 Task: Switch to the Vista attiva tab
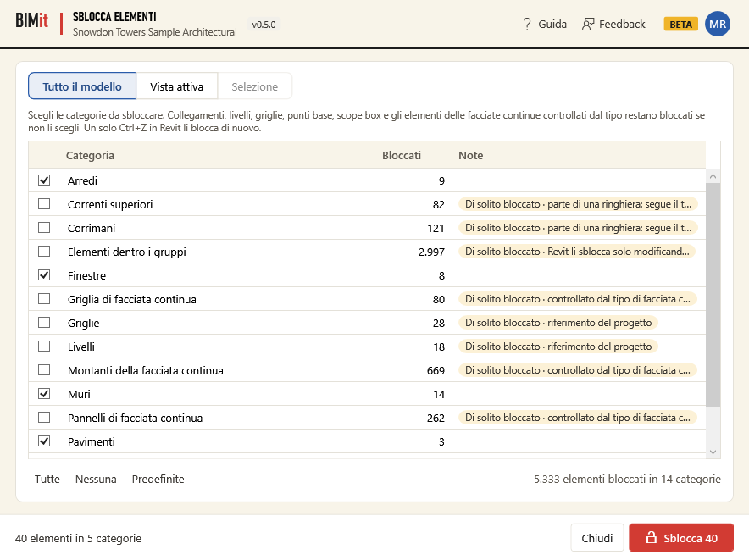click(x=177, y=86)
